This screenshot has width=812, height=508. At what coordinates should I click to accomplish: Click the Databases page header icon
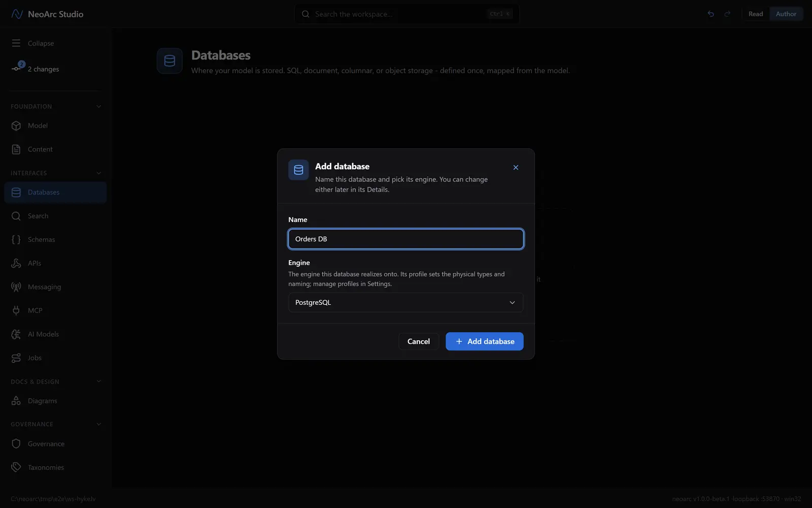pyautogui.click(x=170, y=61)
